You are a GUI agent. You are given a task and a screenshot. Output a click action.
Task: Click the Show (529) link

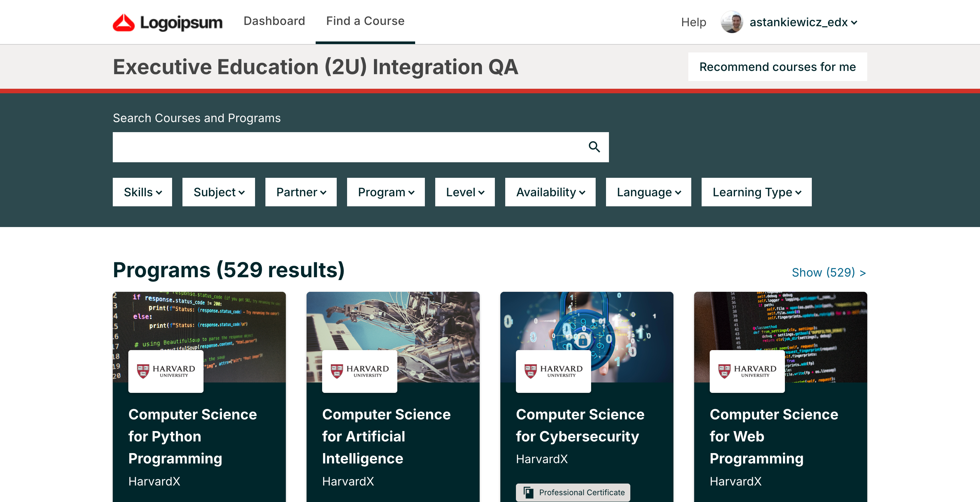(x=829, y=272)
